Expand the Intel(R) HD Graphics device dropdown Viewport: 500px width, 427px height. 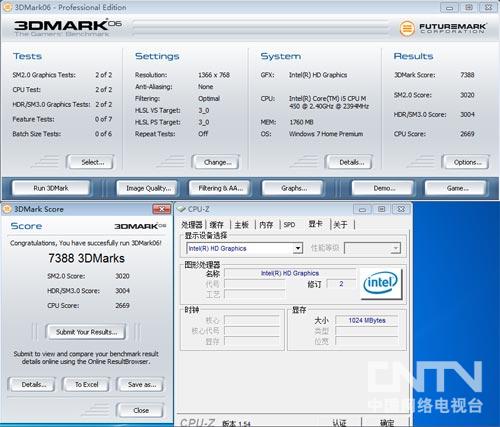point(298,248)
